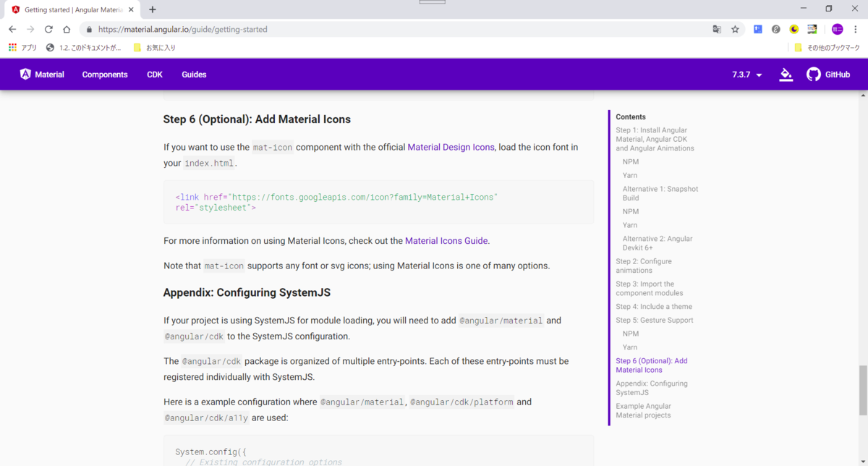The width and height of the screenshot is (868, 466).
Task: Jump to Appendix: Configuring SystemJS in Contents
Action: click(652, 388)
